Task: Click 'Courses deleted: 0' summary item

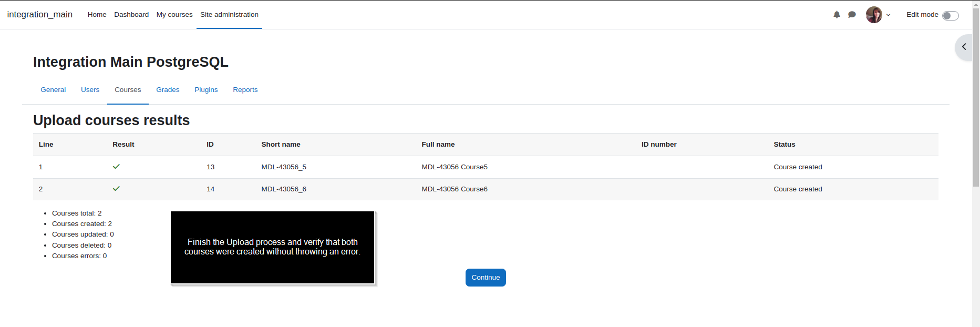Action: click(82, 246)
